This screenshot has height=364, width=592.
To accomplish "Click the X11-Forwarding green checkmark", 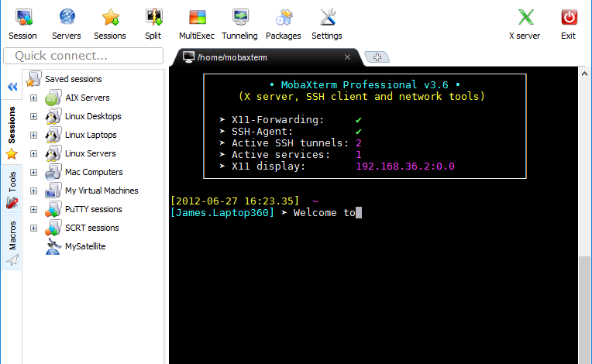I will (359, 120).
